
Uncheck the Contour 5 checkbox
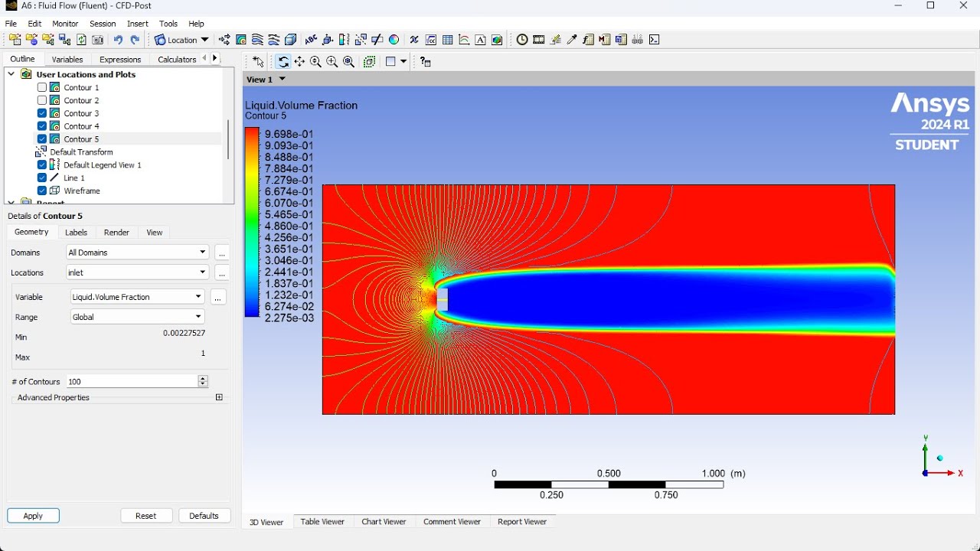pyautogui.click(x=42, y=139)
